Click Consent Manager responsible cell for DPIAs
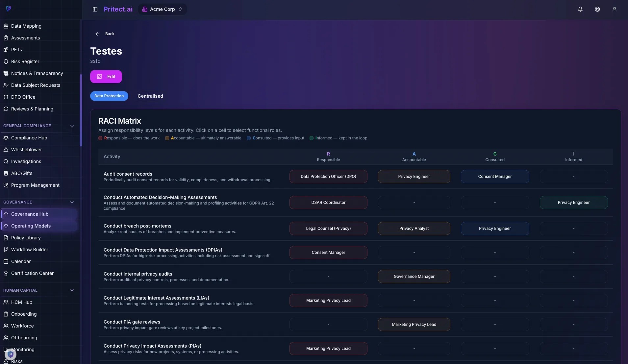The height and width of the screenshot is (364, 628). (x=328, y=253)
